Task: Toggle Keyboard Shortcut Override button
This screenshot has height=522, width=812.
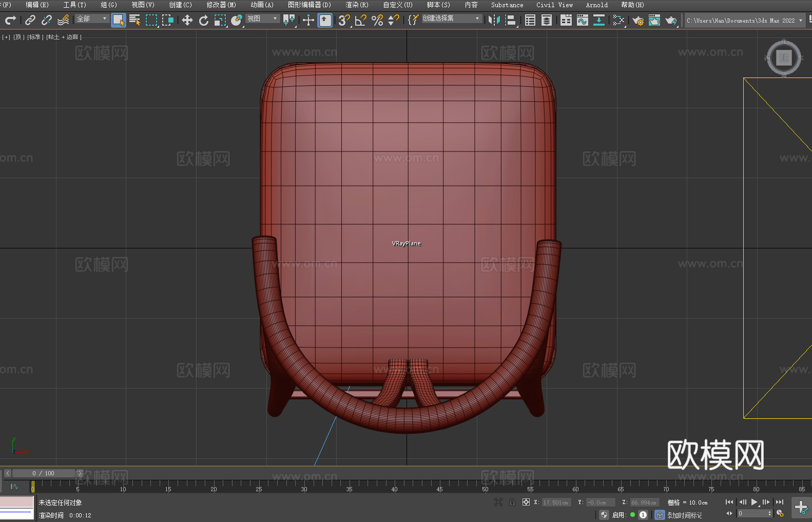Action: pos(325,20)
